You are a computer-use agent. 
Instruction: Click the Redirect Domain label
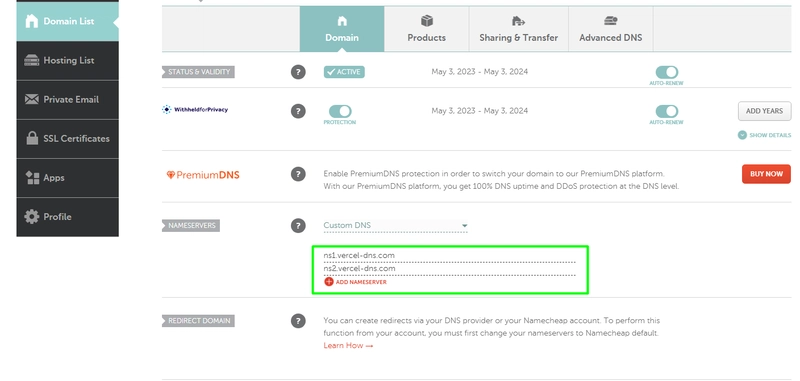coord(198,321)
